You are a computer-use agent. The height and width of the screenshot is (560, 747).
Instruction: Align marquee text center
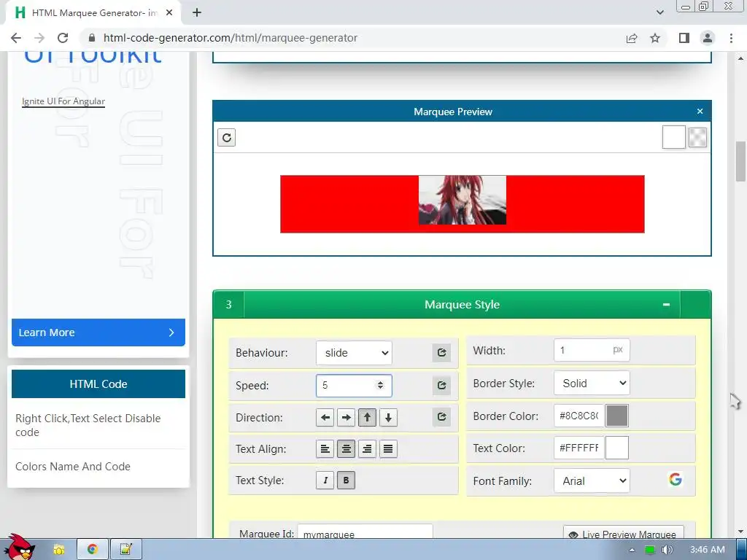[346, 448]
